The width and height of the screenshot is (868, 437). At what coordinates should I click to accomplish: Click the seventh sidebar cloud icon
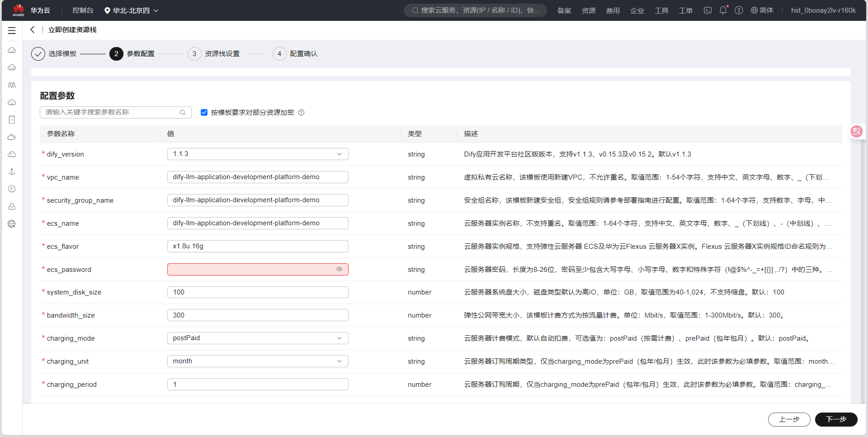[x=12, y=154]
